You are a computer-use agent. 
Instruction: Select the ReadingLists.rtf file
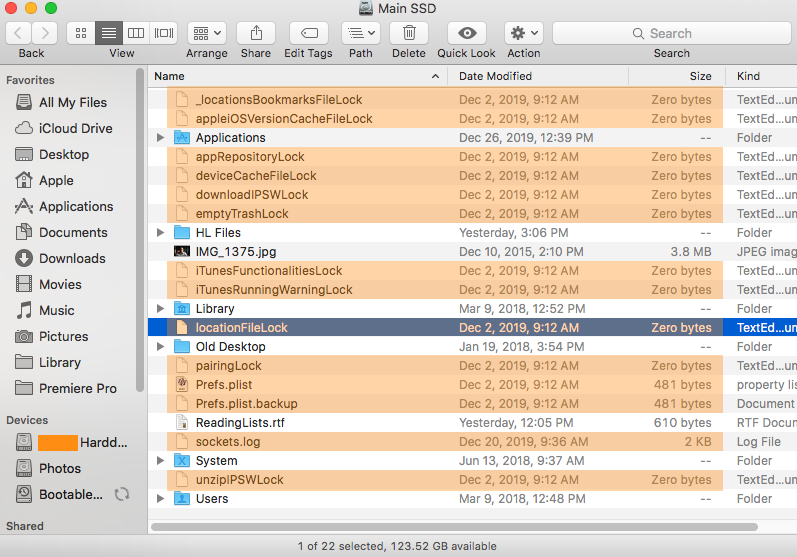(473, 422)
